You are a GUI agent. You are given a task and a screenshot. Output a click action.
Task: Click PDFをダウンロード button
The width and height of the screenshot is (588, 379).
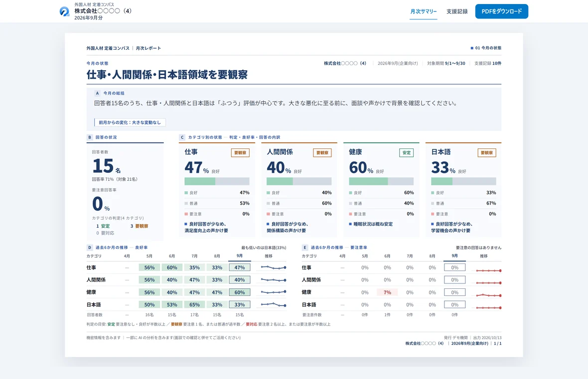(501, 11)
